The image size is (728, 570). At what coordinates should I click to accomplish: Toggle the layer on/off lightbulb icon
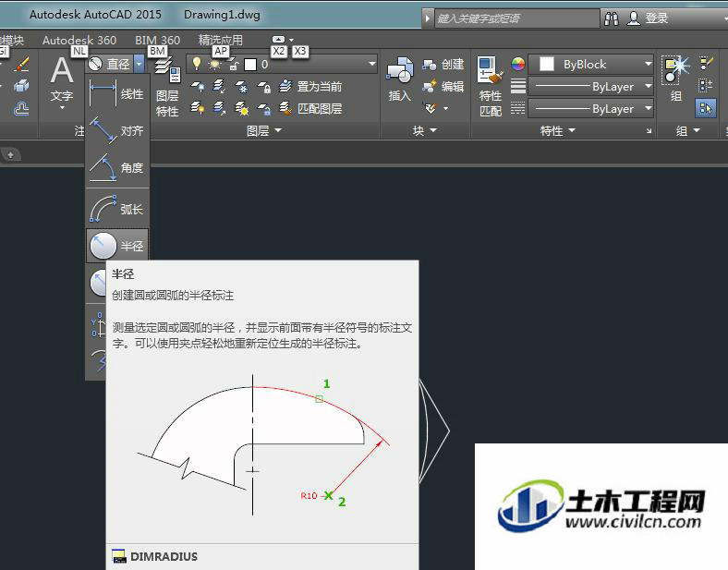(197, 64)
